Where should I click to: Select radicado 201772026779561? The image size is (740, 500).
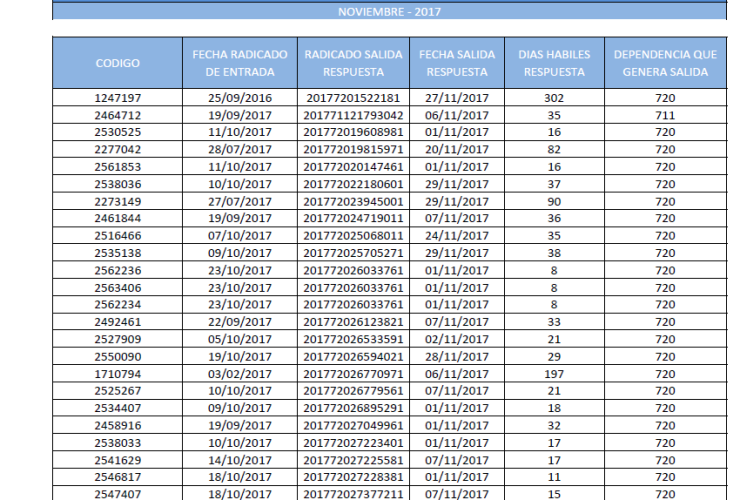point(353,391)
